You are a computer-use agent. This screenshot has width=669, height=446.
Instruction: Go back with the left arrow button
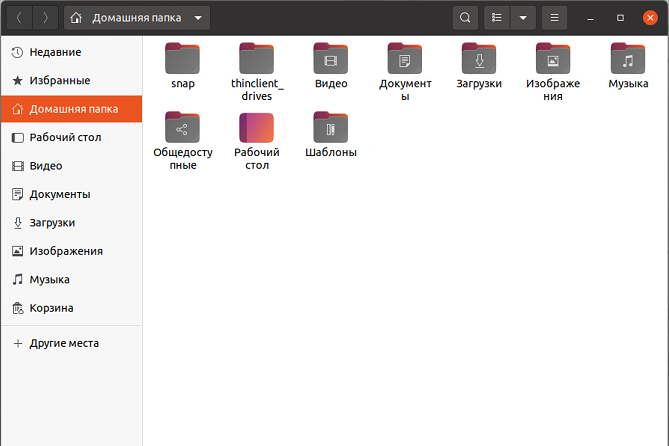[18, 18]
